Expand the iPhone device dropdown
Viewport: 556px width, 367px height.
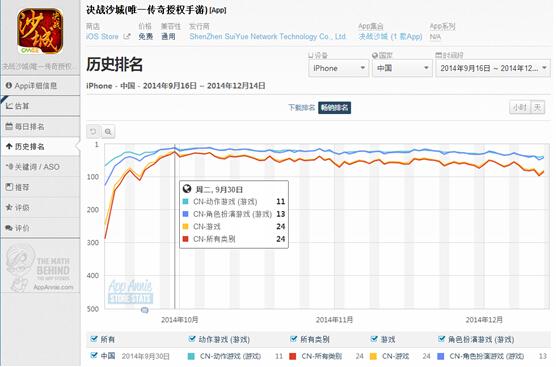[339, 68]
